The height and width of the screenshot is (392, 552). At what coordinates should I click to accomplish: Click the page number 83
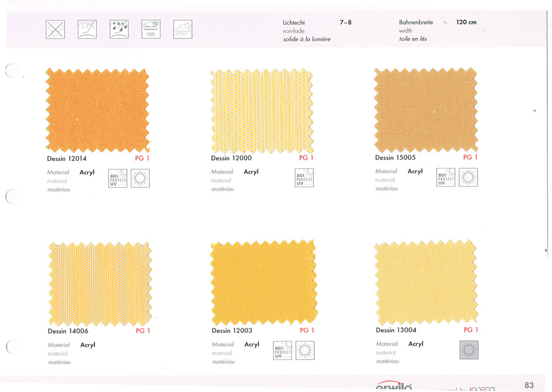(529, 385)
